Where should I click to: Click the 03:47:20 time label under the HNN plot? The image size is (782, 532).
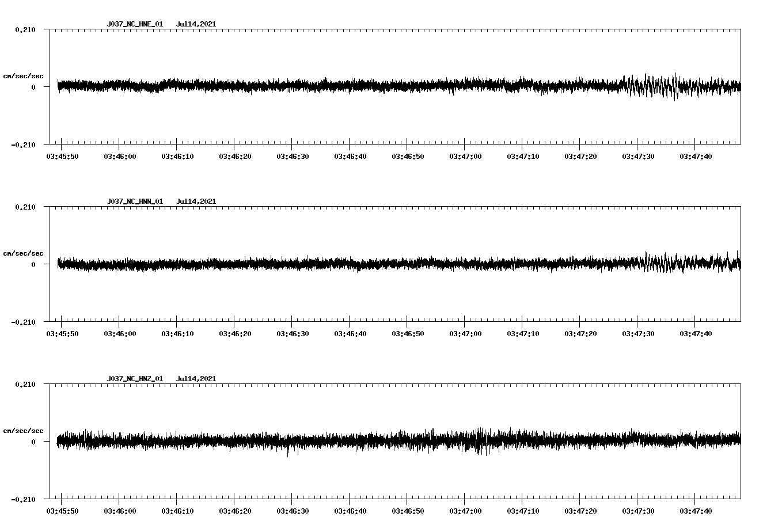(580, 334)
